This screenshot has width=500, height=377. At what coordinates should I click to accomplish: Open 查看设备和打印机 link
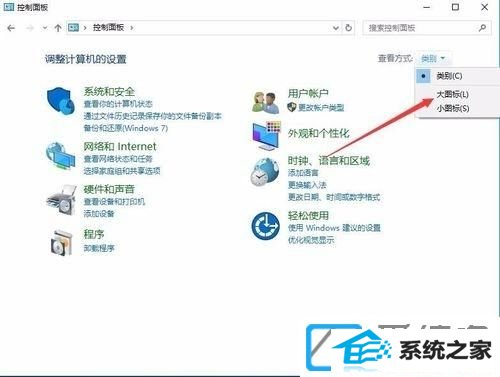coord(114,201)
